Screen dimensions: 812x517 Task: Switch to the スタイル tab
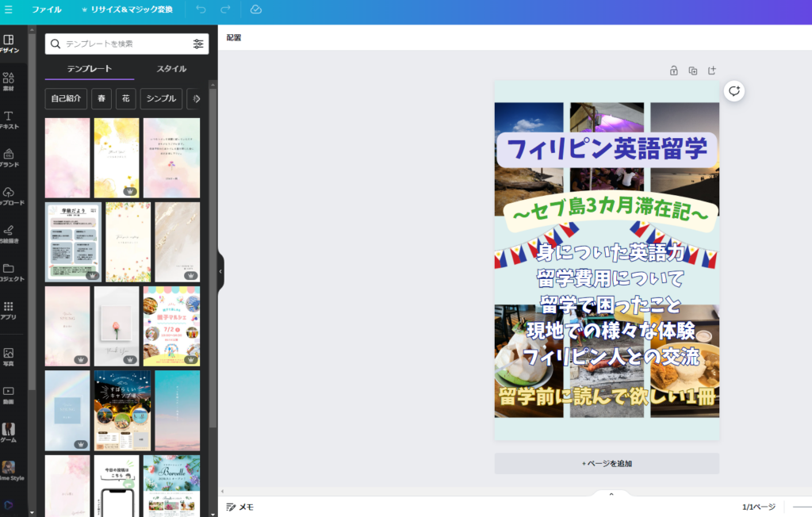click(171, 69)
